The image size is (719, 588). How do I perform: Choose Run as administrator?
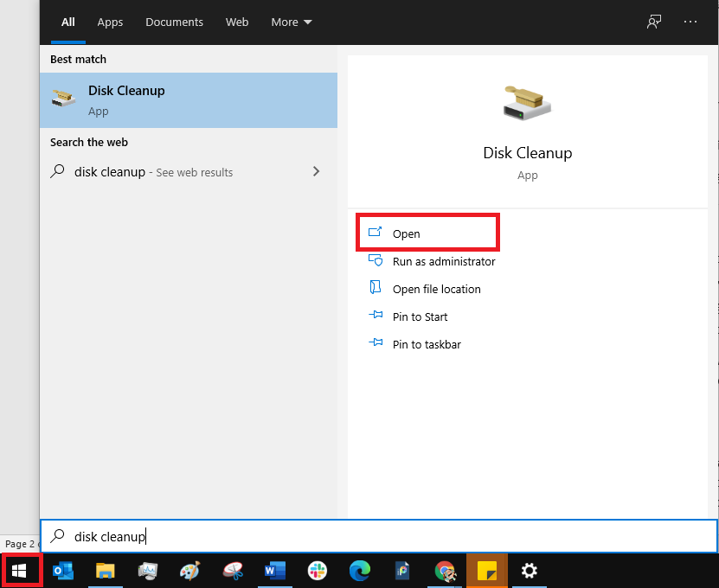point(444,261)
